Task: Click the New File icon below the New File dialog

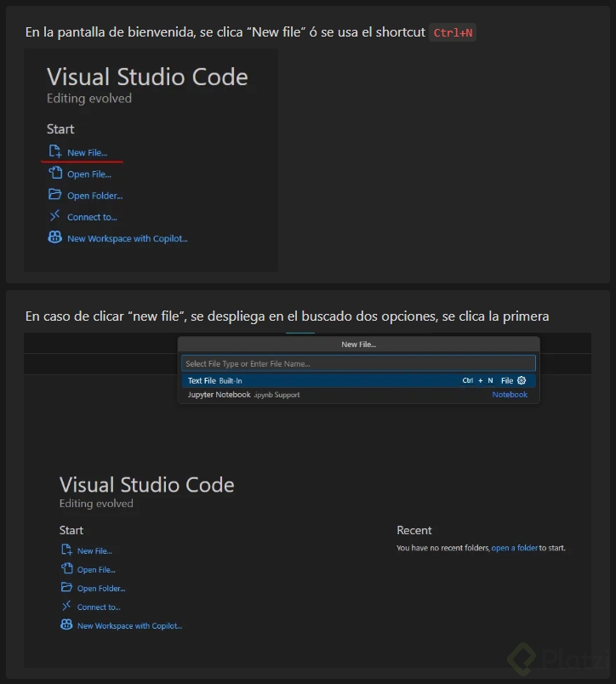Action: tap(66, 550)
